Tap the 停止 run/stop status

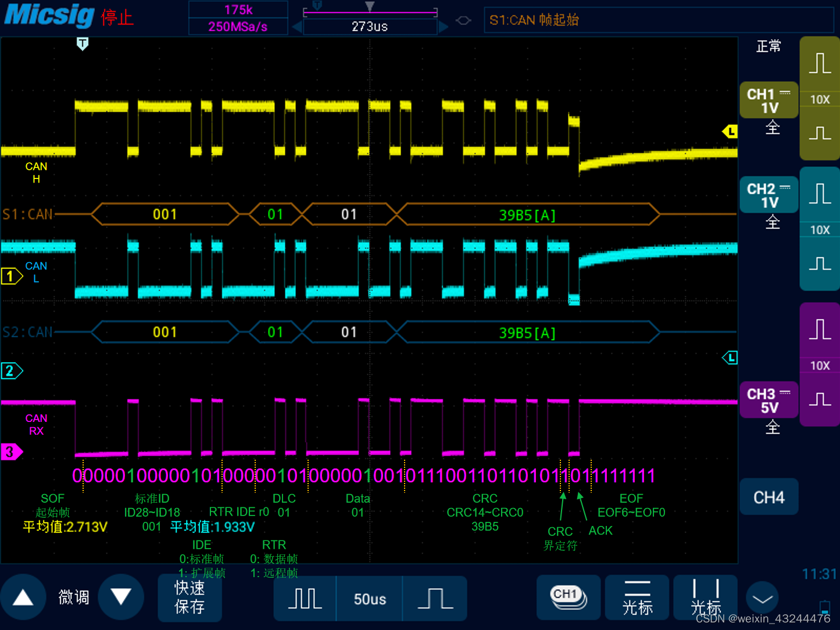(x=117, y=17)
